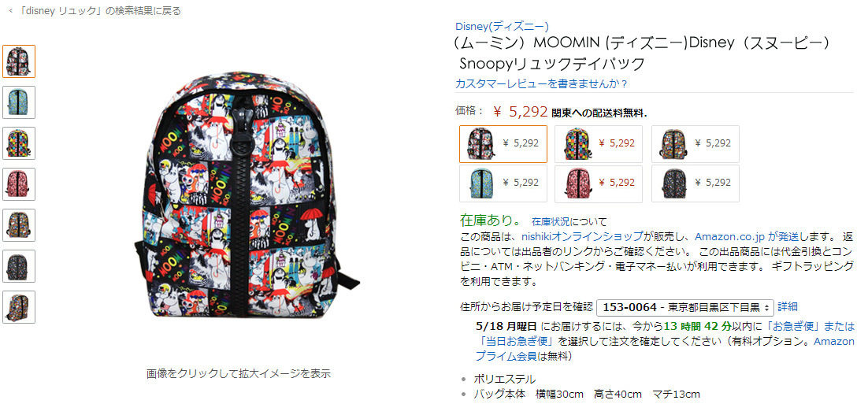Open the 153-0064 delivery address dropdown
Viewport: 868px width, 415px height.
pos(685,307)
